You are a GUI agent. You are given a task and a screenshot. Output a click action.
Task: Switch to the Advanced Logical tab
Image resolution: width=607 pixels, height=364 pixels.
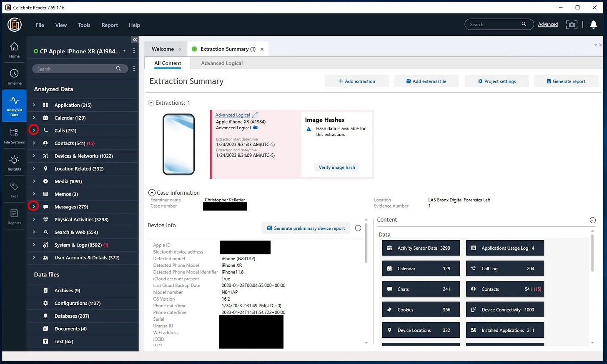pyautogui.click(x=222, y=63)
